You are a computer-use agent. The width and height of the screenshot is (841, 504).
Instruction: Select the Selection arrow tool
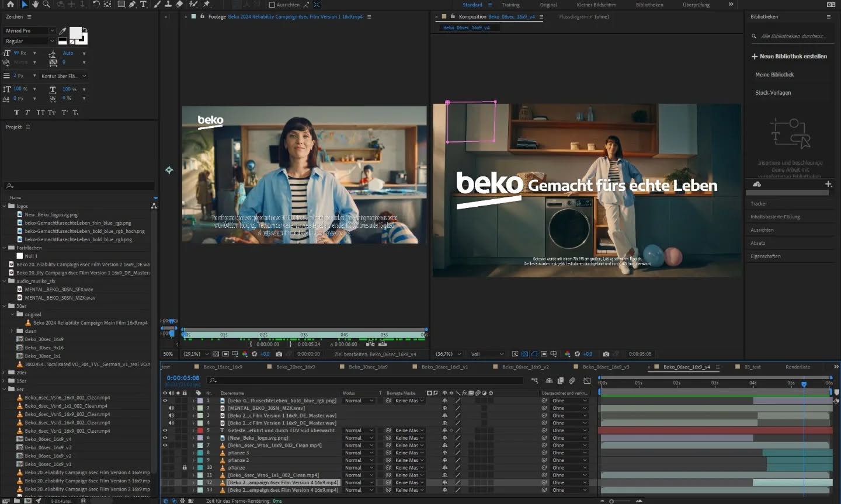click(x=25, y=4)
